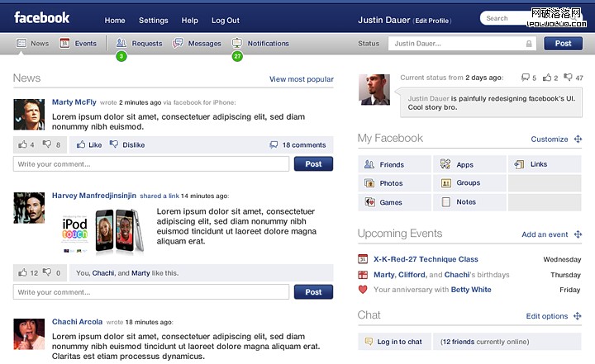Click Post button beside status field

[x=563, y=44]
